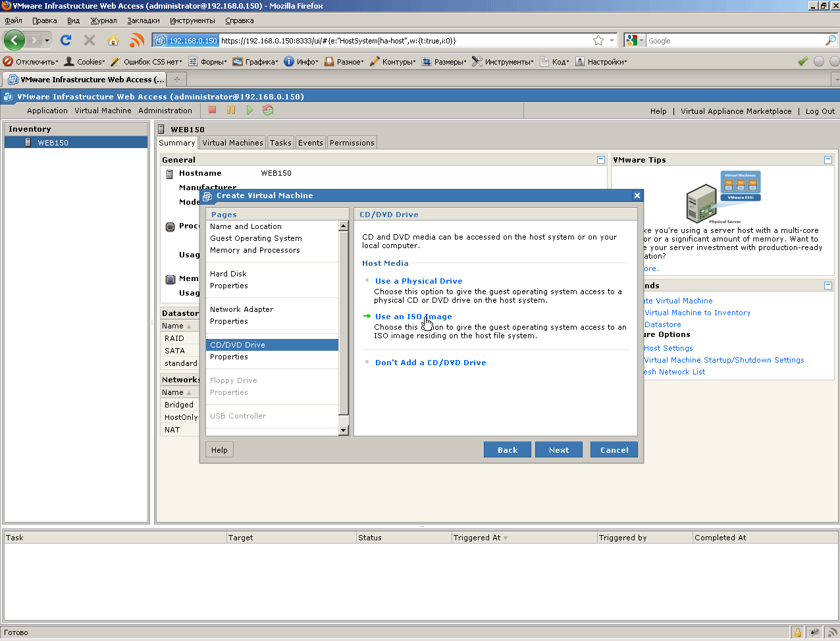The image size is (840, 641).
Task: Open address bar dropdown arrow
Action: (x=612, y=41)
